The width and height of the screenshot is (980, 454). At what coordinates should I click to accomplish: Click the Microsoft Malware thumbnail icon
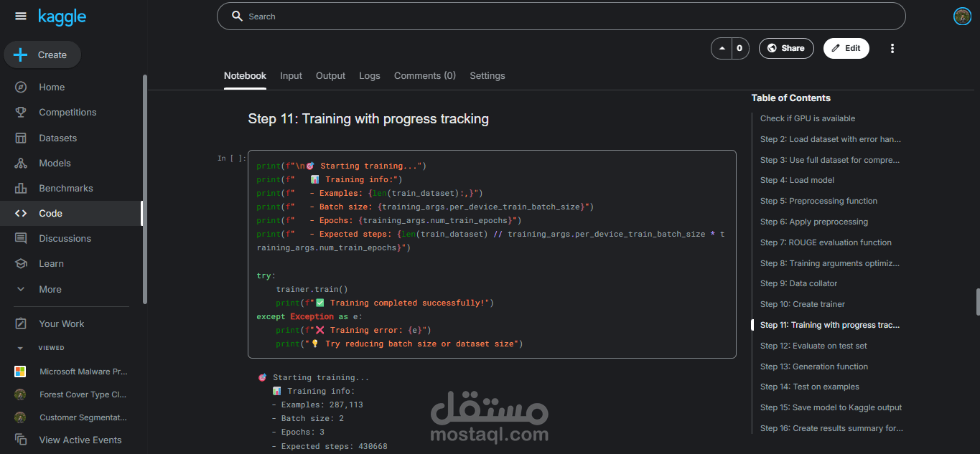(x=20, y=372)
